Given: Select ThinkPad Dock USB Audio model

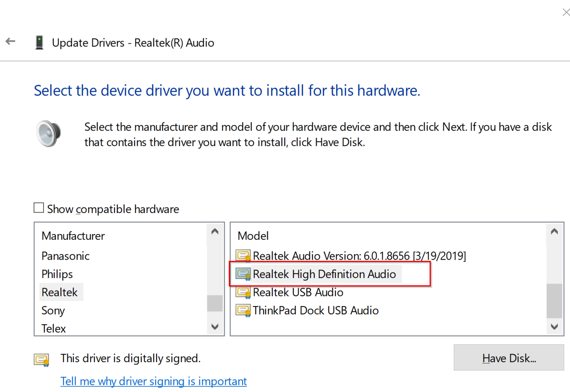Looking at the screenshot, I should point(316,311).
